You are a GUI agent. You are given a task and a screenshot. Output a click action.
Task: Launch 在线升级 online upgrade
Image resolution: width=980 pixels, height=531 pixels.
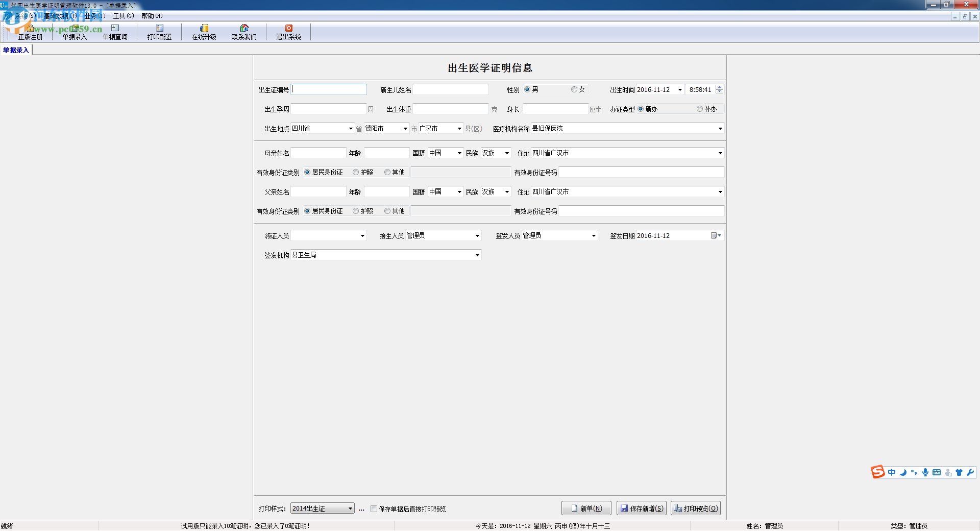(x=204, y=32)
